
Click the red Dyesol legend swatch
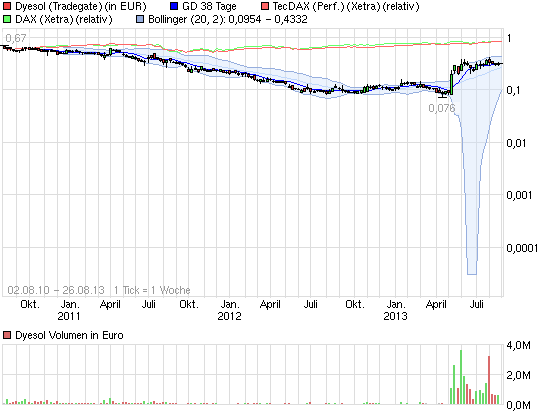(x=7, y=6)
